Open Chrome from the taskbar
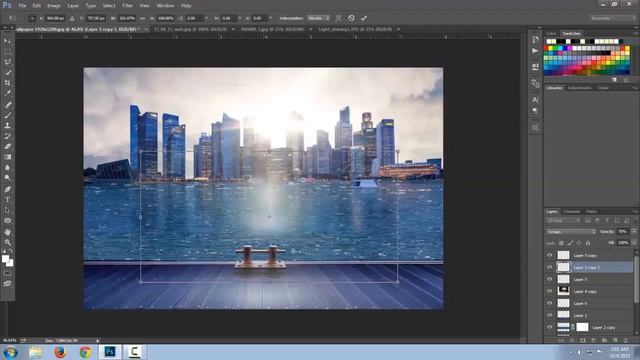Viewport: 640px width, 360px height. click(x=85, y=352)
